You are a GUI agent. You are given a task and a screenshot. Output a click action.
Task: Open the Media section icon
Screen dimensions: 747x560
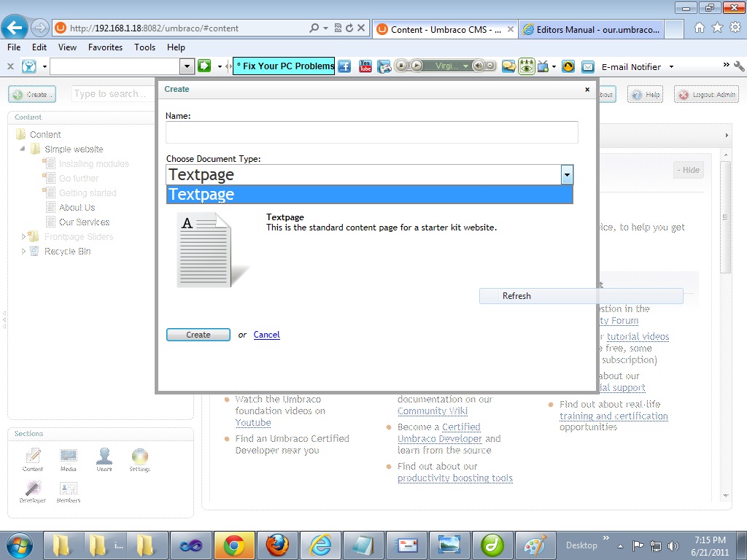click(x=69, y=458)
